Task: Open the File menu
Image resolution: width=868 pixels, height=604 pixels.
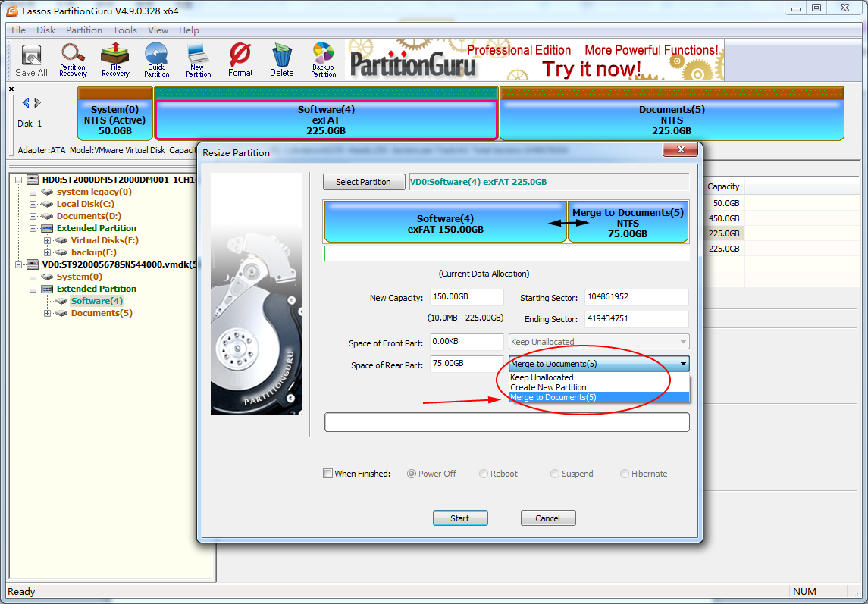Action: [x=18, y=30]
